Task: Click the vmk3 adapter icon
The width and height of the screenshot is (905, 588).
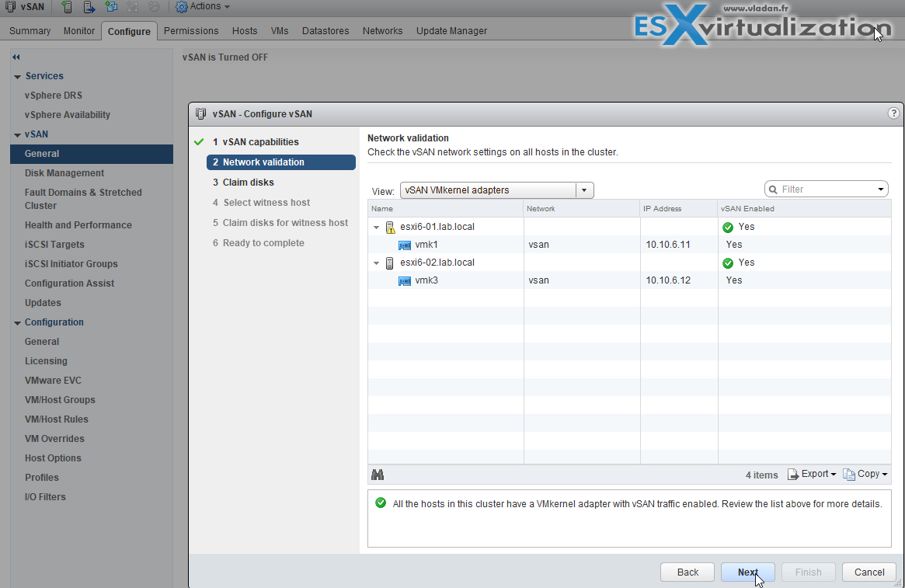Action: 405,281
